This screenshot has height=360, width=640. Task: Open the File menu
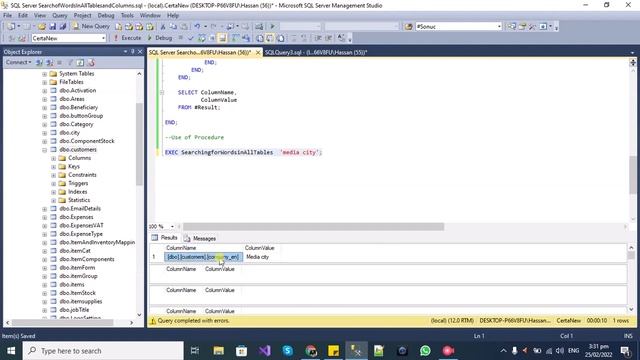(7, 15)
